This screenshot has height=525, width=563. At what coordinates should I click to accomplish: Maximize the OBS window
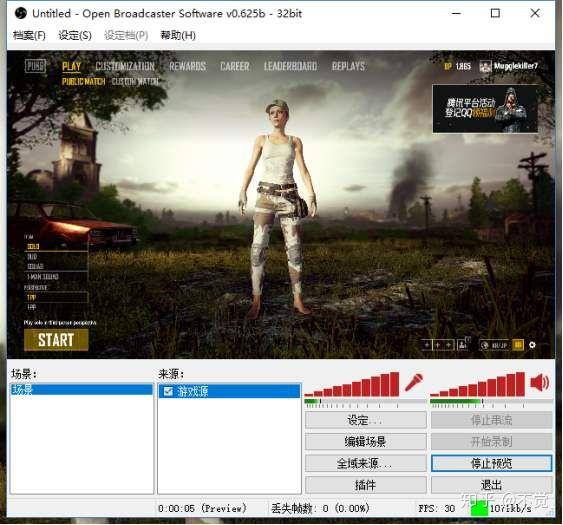[x=495, y=14]
